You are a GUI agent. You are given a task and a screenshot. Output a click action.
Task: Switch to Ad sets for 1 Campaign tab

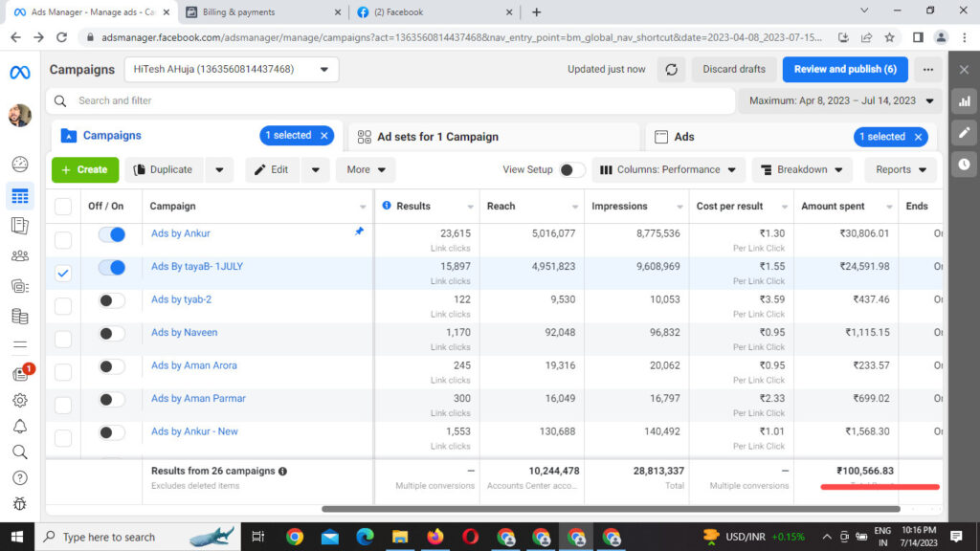(437, 137)
